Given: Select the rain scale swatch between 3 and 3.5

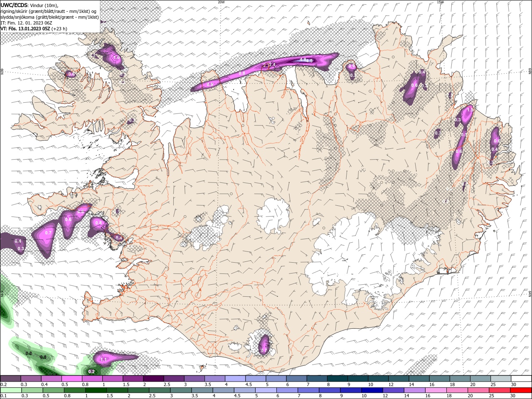Looking at the screenshot, I should [180, 390].
